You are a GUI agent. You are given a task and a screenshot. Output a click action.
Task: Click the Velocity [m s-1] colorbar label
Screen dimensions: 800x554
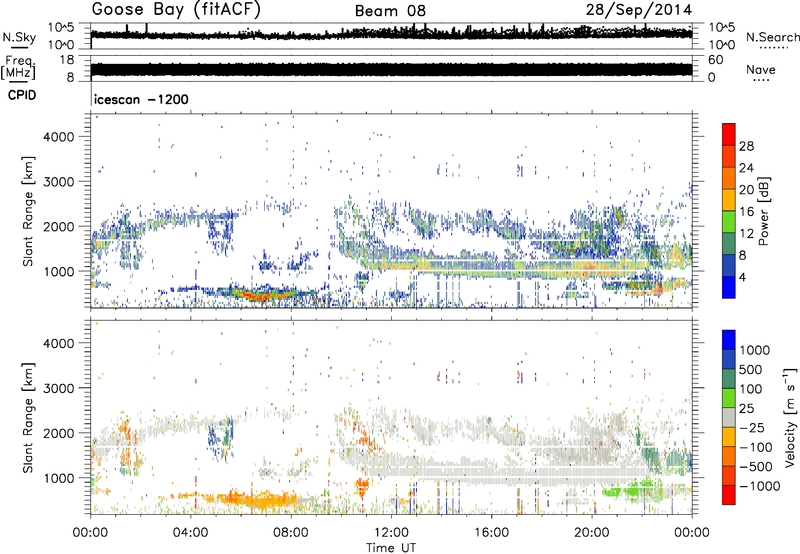[790, 417]
